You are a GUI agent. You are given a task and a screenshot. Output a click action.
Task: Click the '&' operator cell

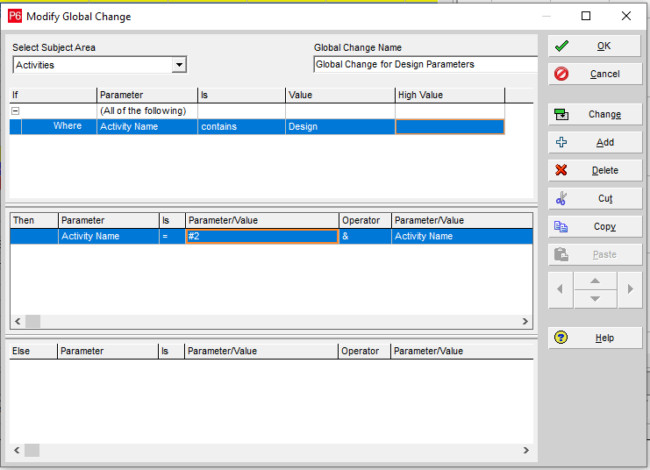pos(365,236)
